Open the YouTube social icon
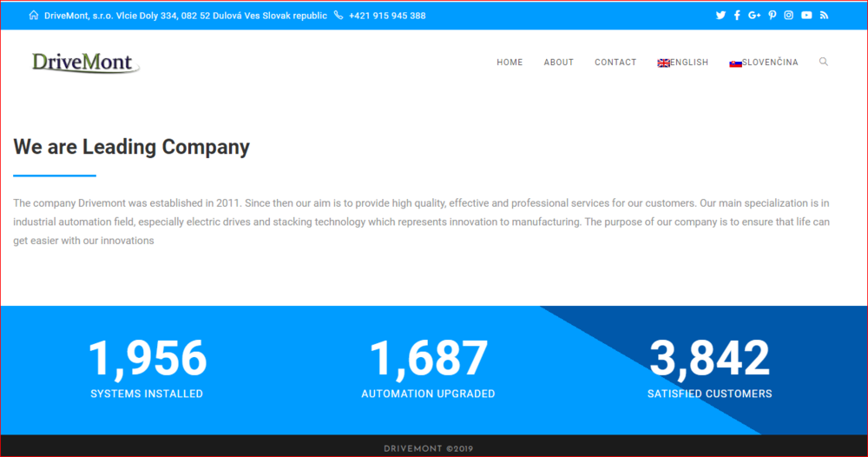The image size is (868, 457). coord(806,16)
